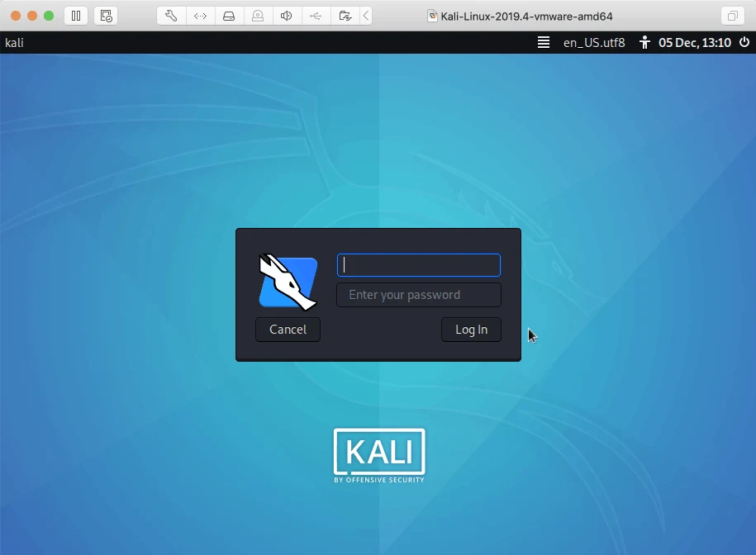
Task: Click the Kali dragon user avatar
Action: coord(288,282)
